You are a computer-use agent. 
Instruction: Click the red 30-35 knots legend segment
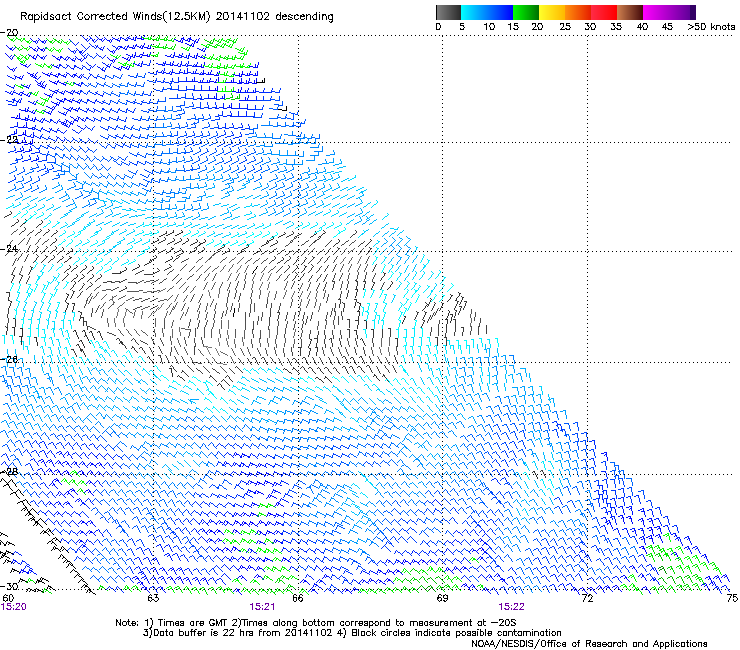click(x=604, y=12)
